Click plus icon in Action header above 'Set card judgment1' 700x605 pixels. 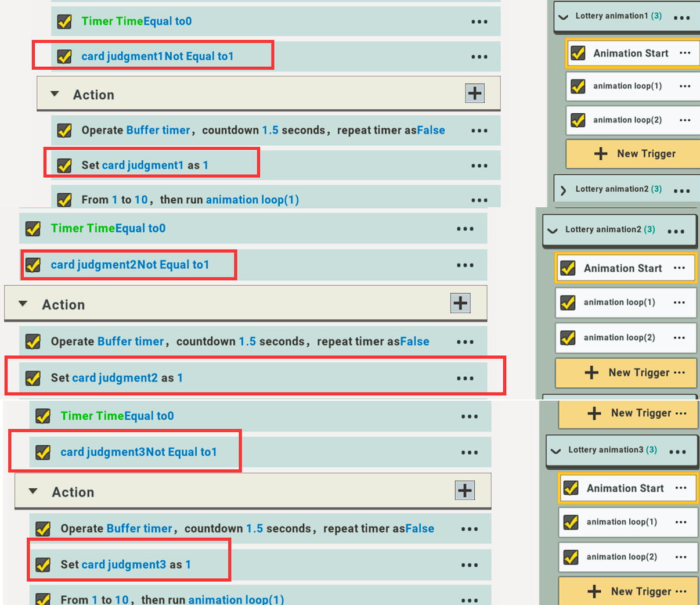click(474, 93)
